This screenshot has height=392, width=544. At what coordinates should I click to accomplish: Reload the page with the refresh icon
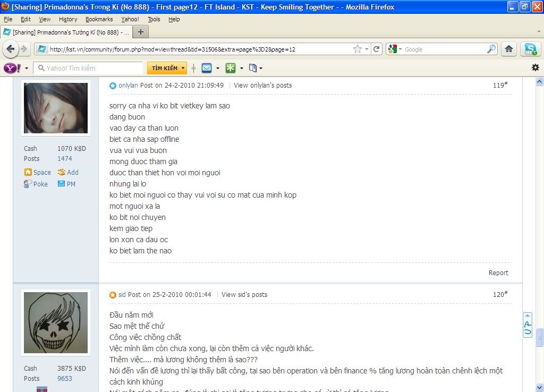[377, 49]
